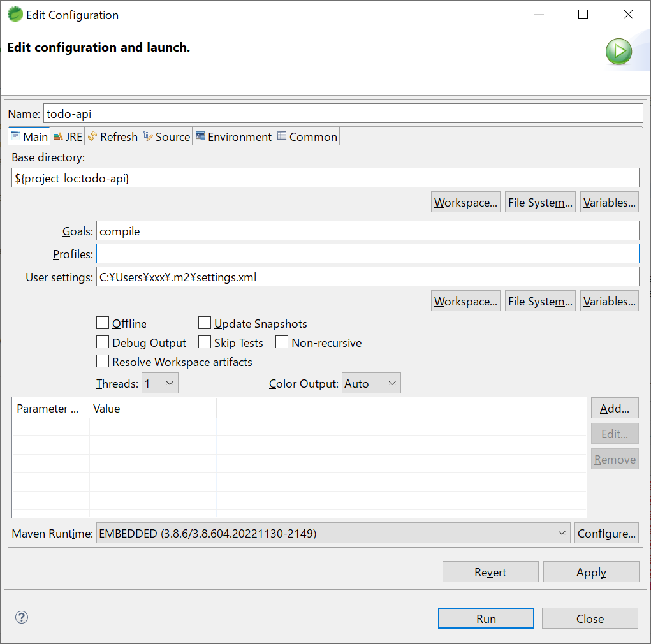This screenshot has width=651, height=644.
Task: Enable the Offline checkbox
Action: tap(103, 323)
